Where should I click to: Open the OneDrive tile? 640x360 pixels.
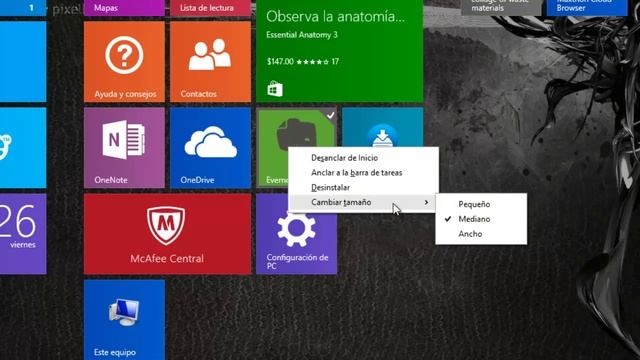click(210, 148)
